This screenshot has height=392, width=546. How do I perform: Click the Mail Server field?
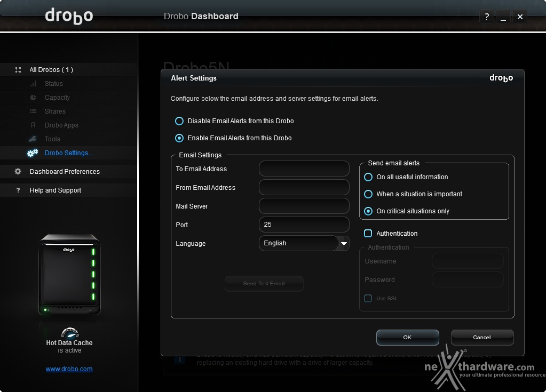click(304, 206)
